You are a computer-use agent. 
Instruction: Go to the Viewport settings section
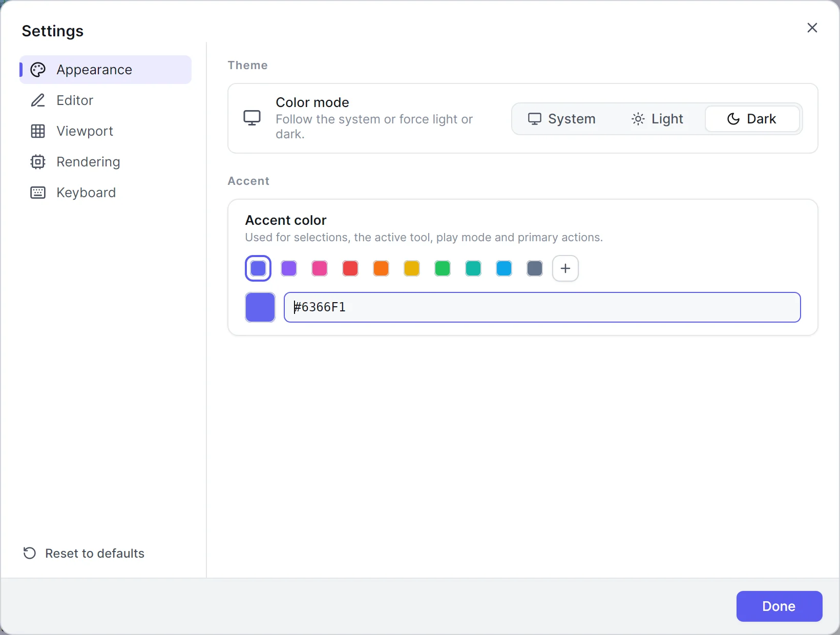[x=106, y=131]
